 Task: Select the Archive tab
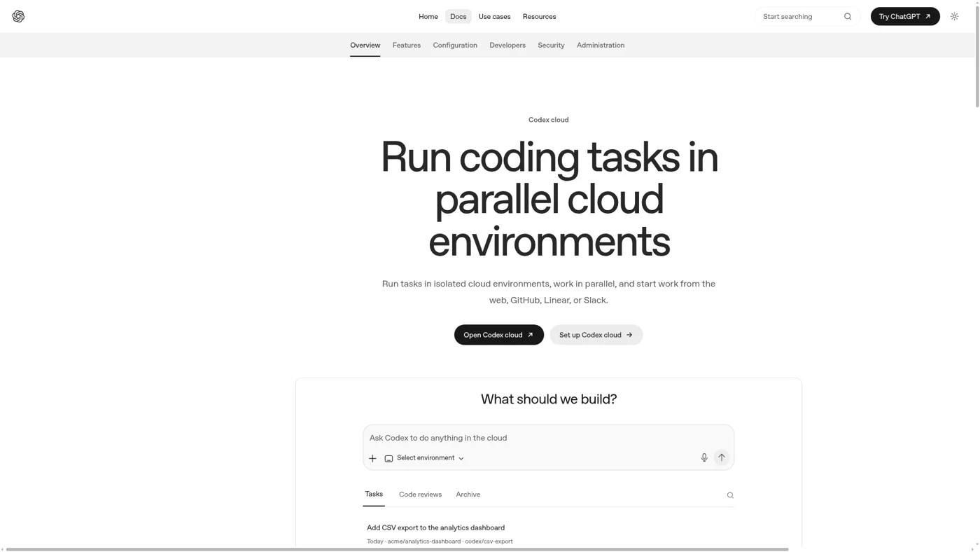pos(468,495)
